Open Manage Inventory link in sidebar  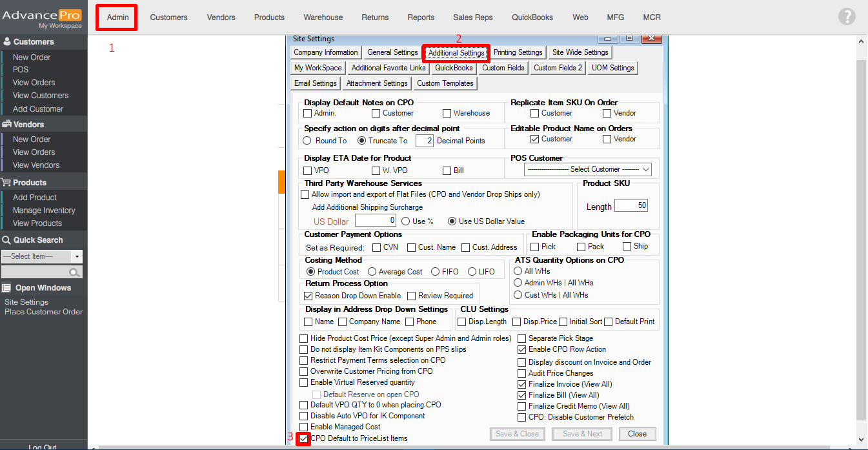(44, 210)
